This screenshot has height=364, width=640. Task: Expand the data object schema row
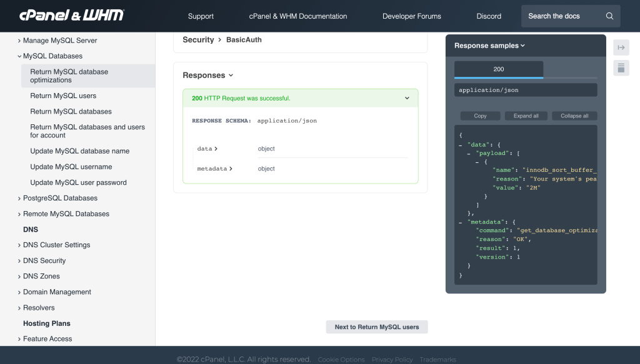click(x=207, y=149)
